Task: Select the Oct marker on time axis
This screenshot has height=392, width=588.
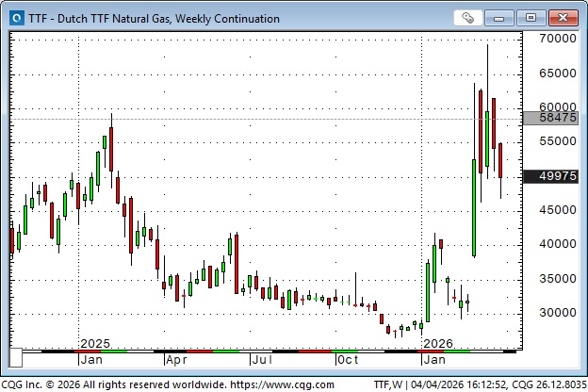Action: pyautogui.click(x=347, y=359)
